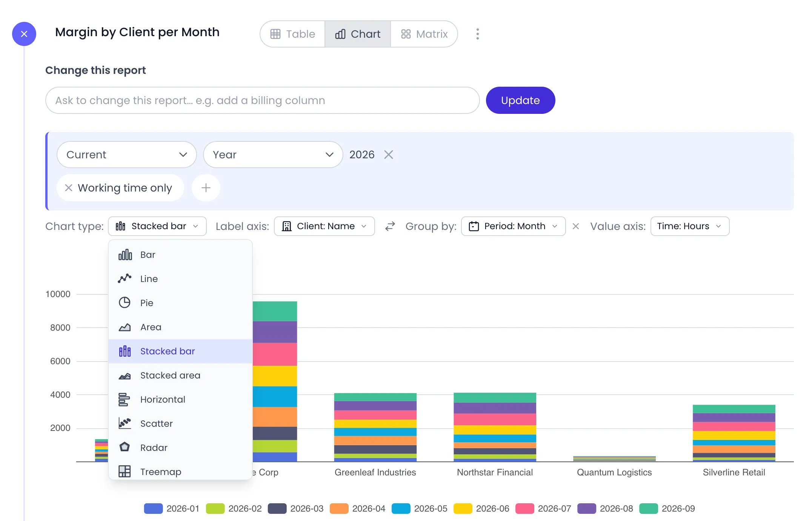Toggle 2026-04 series in legend

(x=358, y=509)
